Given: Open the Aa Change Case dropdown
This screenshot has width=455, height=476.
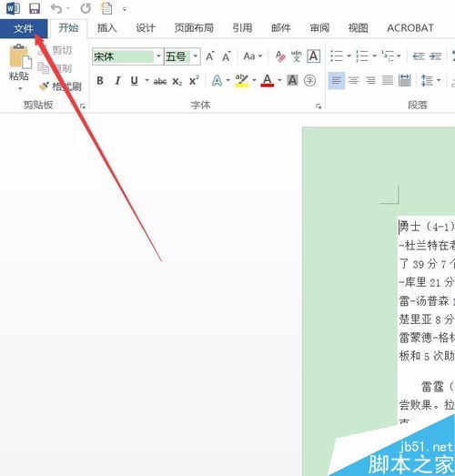Looking at the screenshot, I should click(253, 56).
